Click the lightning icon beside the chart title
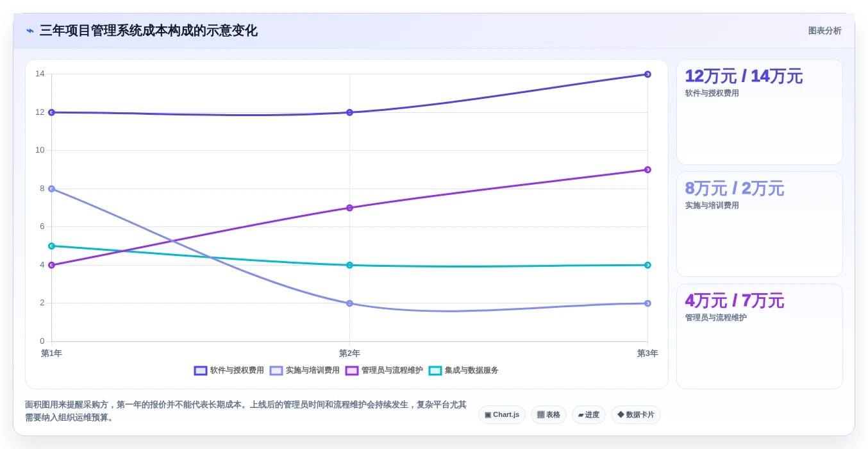Screen dimensions: 868x449 (30, 31)
